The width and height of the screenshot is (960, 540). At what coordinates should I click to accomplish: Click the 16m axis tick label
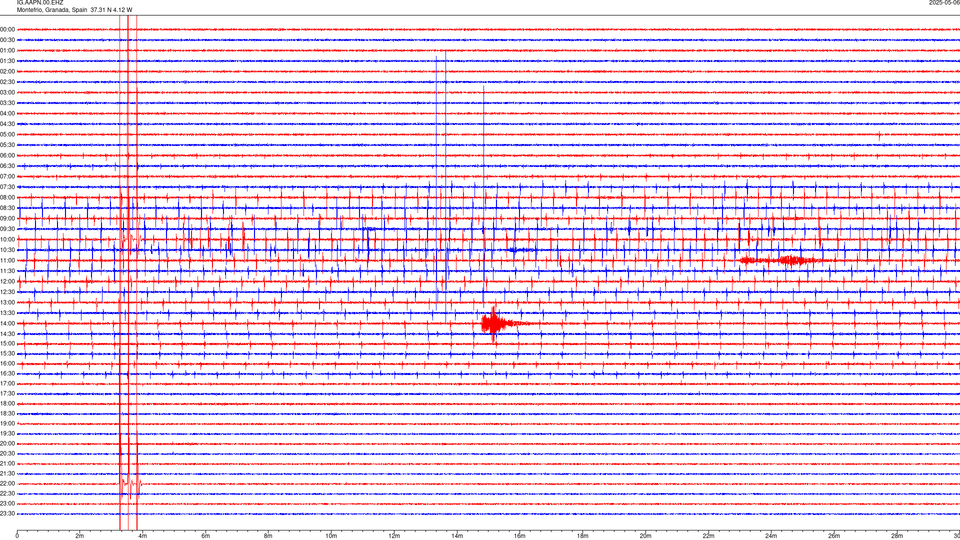(520, 536)
